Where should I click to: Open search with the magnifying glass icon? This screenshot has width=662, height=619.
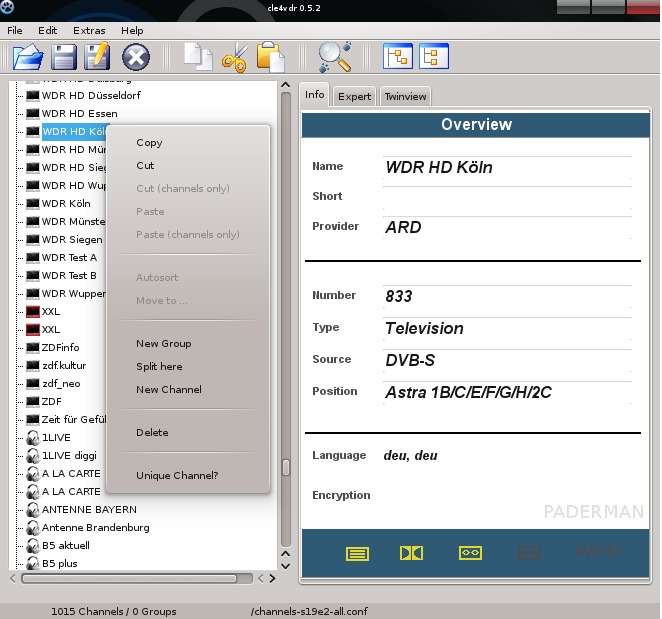click(333, 57)
